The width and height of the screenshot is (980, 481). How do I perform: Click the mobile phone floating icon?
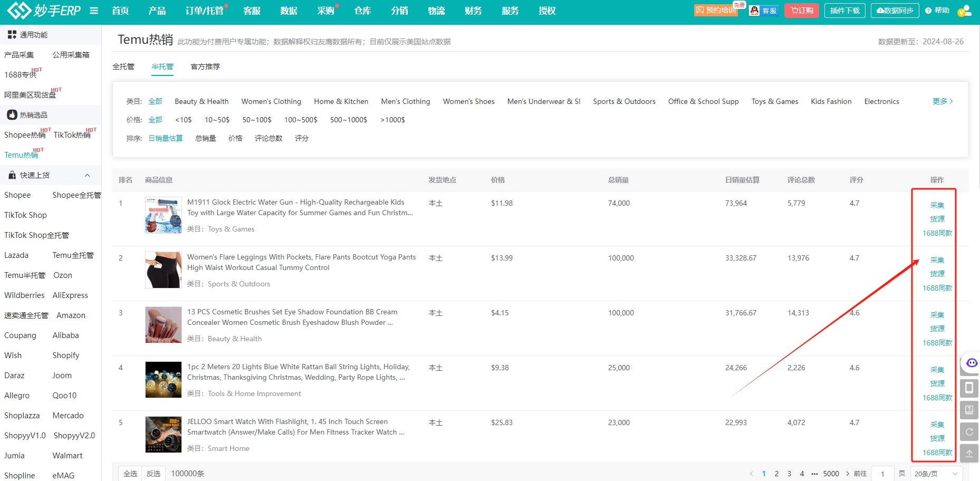click(969, 388)
